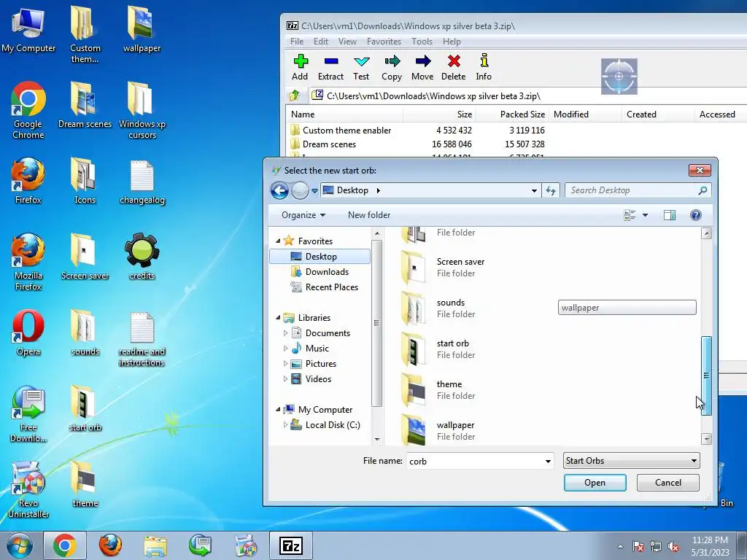The image size is (747, 560).
Task: Click the file list vertical scrollbar thumb
Action: pos(706,376)
